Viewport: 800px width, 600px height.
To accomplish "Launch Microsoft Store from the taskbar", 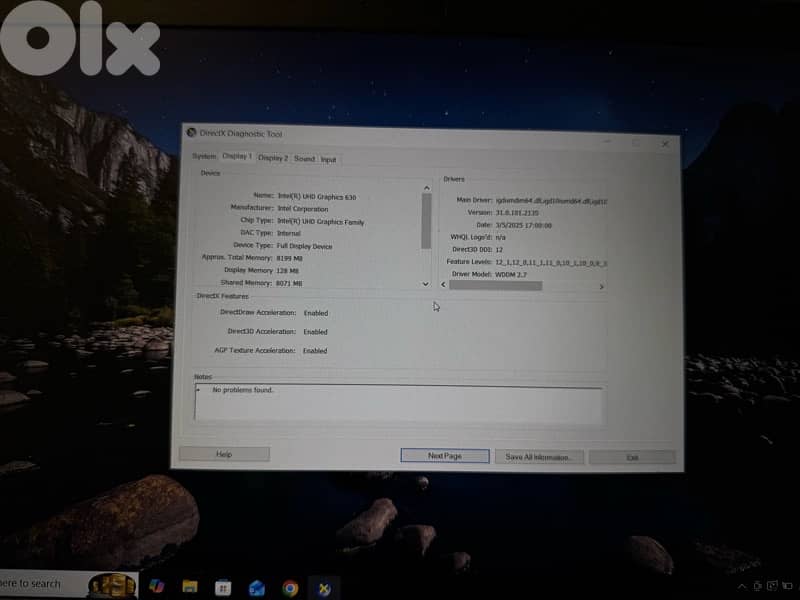I will point(222,586).
